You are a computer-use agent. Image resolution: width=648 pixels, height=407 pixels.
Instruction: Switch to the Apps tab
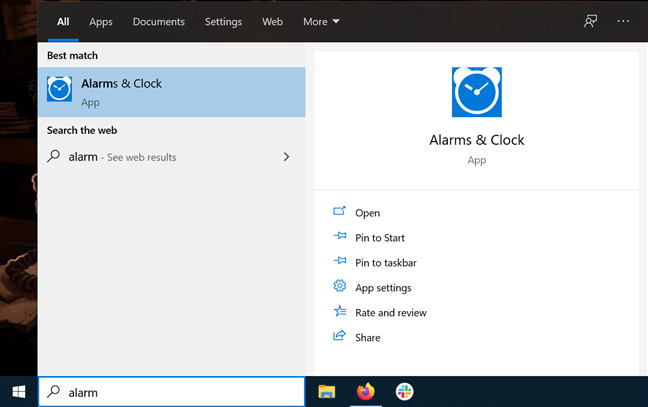(x=101, y=21)
